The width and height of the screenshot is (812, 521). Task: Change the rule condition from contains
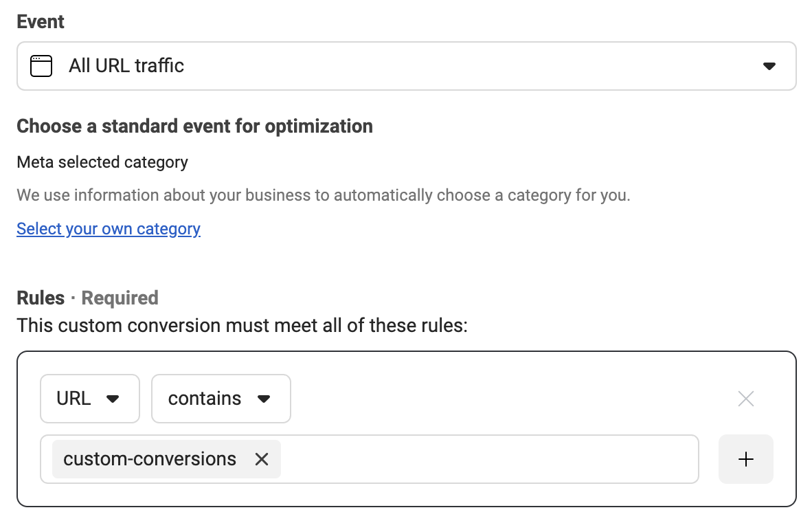point(221,399)
